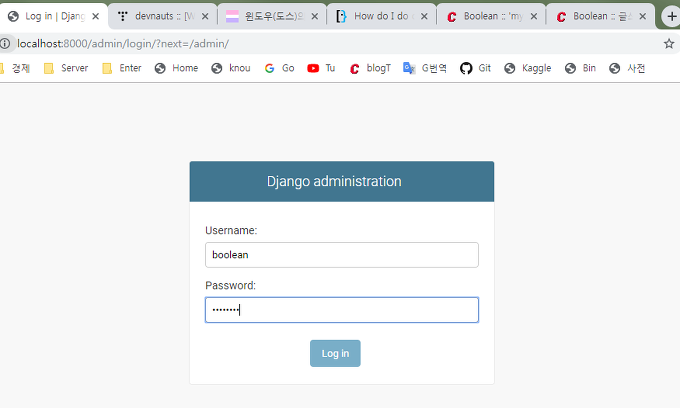680x408 pixels.
Task: Open the YouTube Tu bookmark
Action: tap(321, 68)
